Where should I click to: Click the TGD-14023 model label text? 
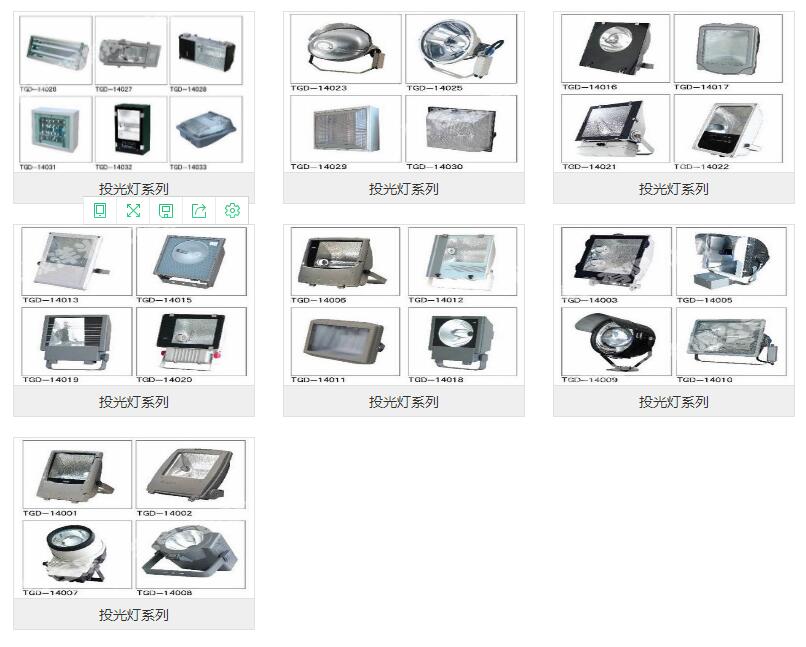319,88
